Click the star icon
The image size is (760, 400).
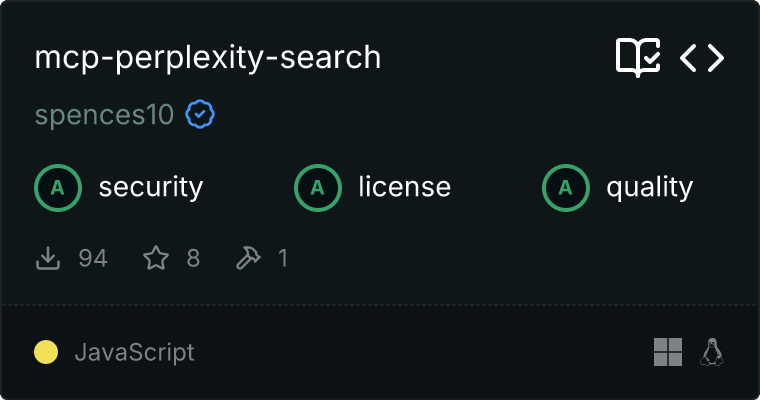coord(156,258)
